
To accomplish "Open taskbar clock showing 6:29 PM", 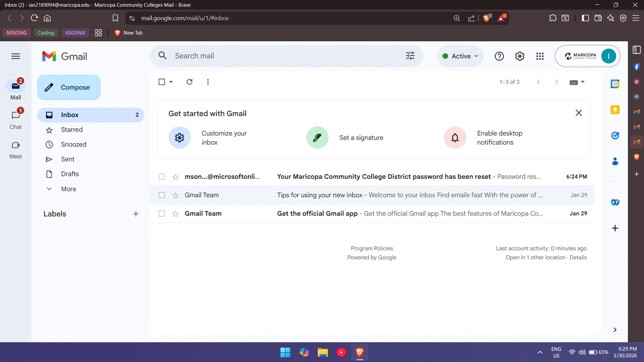I will pyautogui.click(x=626, y=352).
